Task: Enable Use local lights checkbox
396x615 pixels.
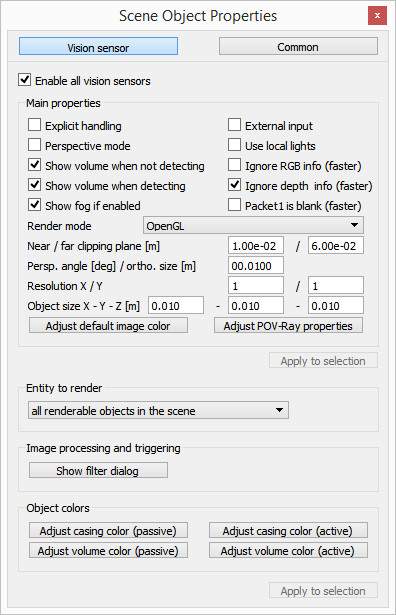Action: pyautogui.click(x=234, y=145)
